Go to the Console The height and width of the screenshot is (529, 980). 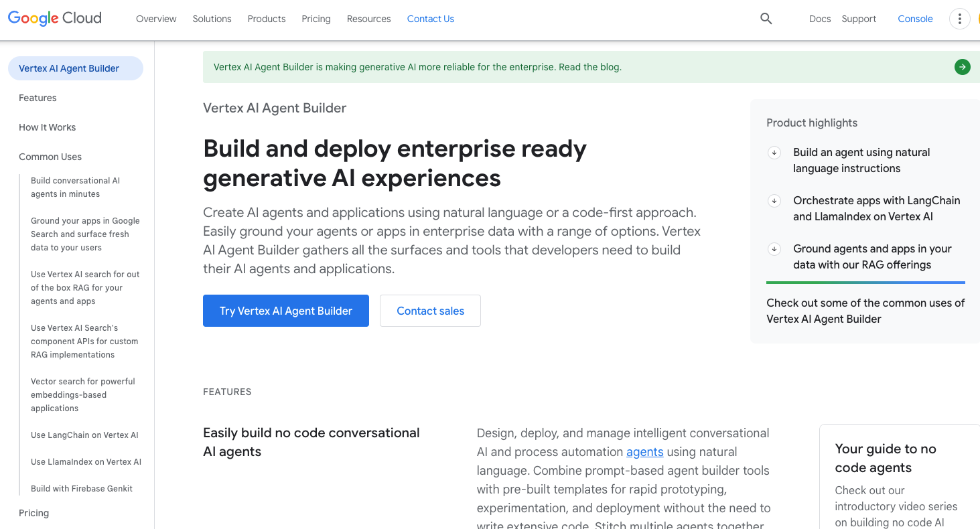pos(915,19)
